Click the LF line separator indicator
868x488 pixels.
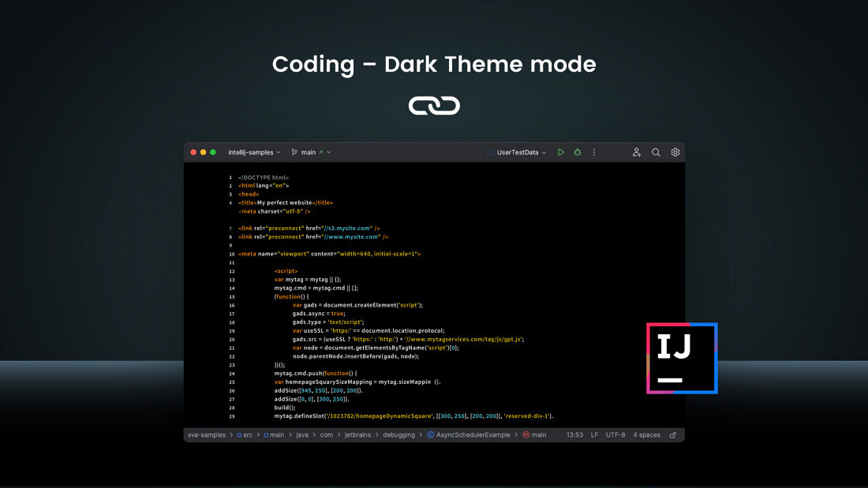(594, 434)
